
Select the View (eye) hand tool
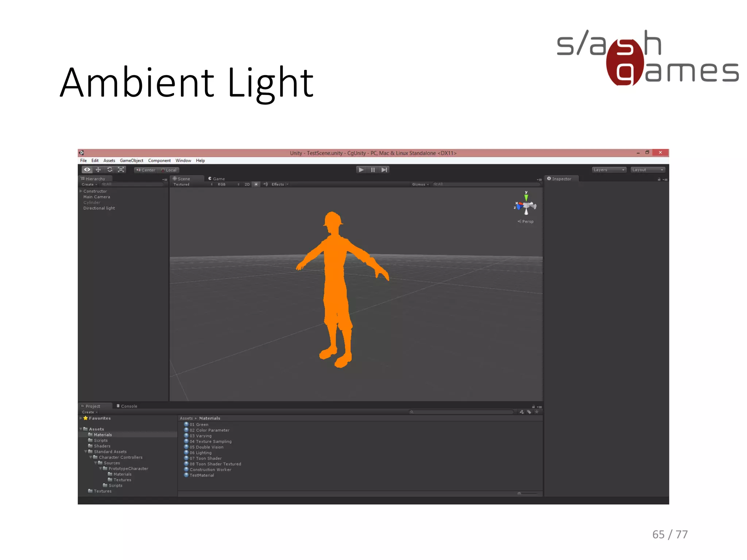[87, 170]
